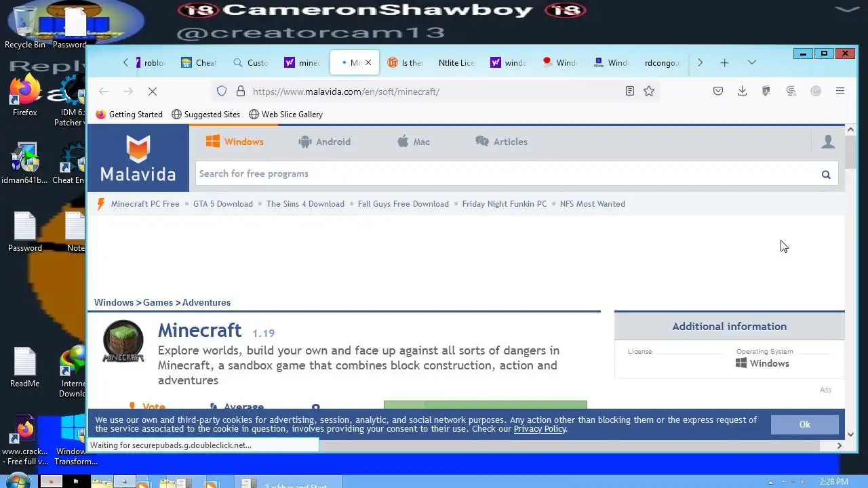Go to the Windows breadcrumb
Screen dimensions: 868x488
114,302
